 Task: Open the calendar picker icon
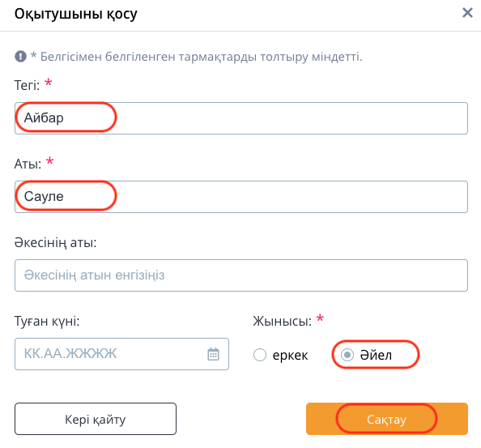[x=213, y=354]
